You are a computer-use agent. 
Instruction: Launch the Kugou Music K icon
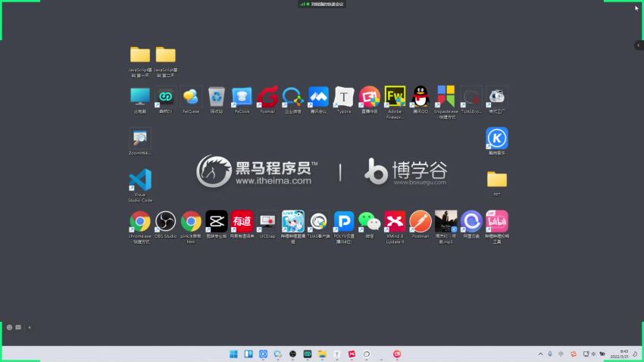click(496, 139)
